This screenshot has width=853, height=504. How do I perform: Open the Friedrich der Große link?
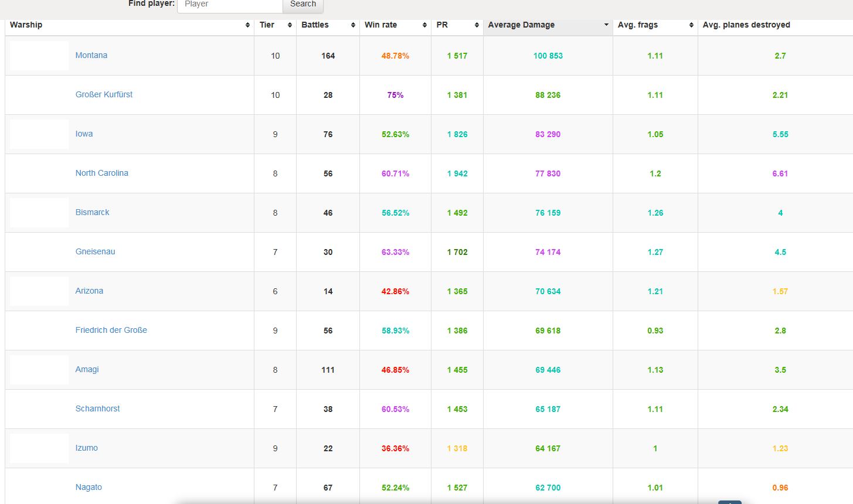click(x=111, y=330)
